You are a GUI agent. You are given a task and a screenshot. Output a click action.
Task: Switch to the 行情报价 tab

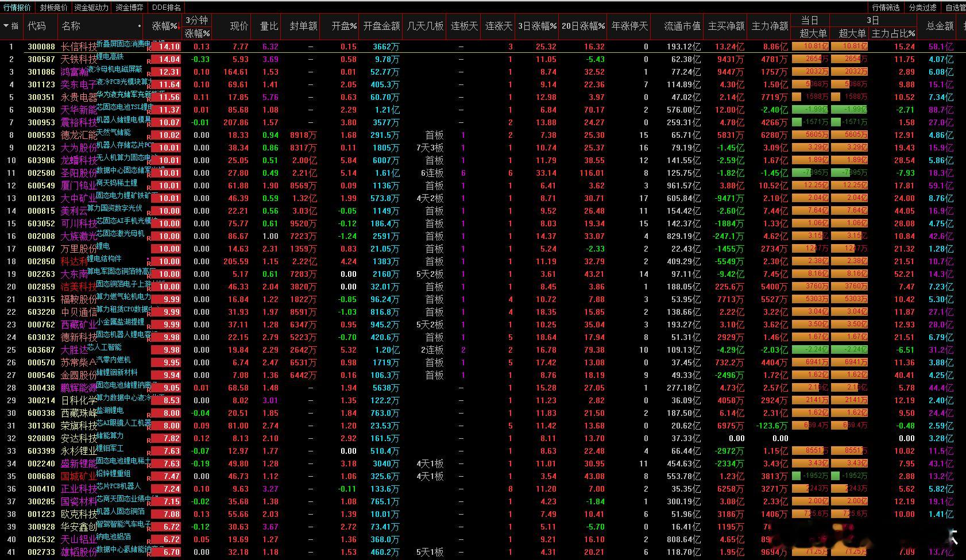point(17,7)
